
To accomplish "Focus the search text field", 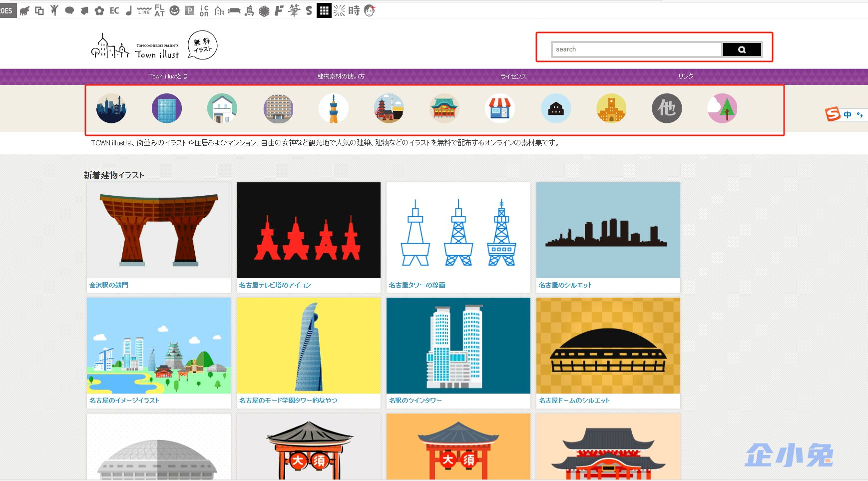I will point(637,49).
